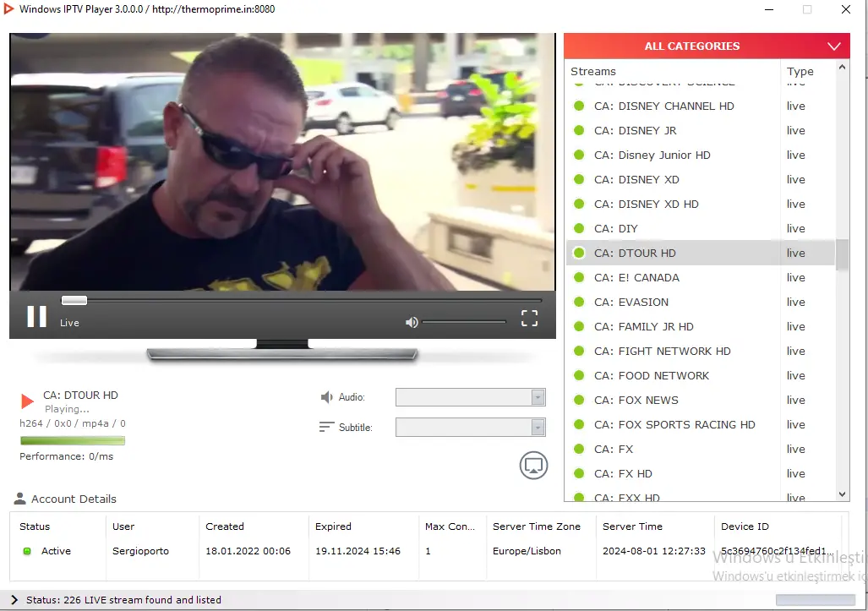Click green status dot for CA: FOX SPORTS RACING HD
Viewport: 868px width, 611px height.
click(x=579, y=424)
